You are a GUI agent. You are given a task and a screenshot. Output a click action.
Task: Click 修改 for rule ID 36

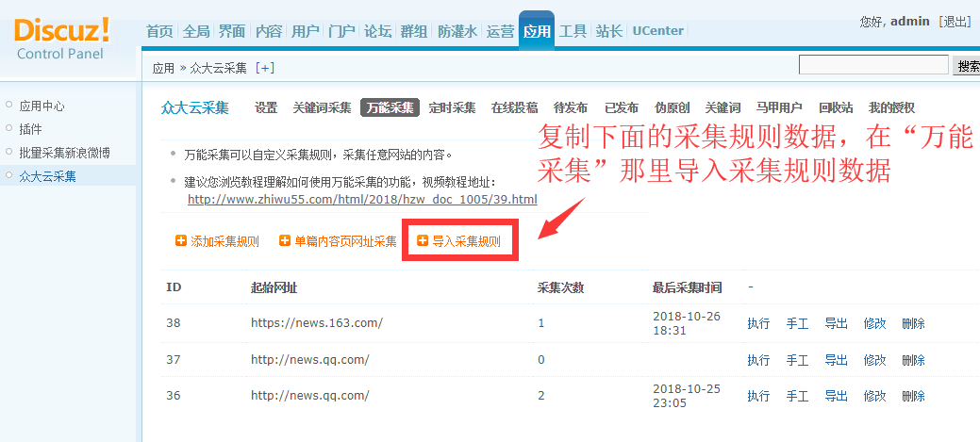coord(874,396)
